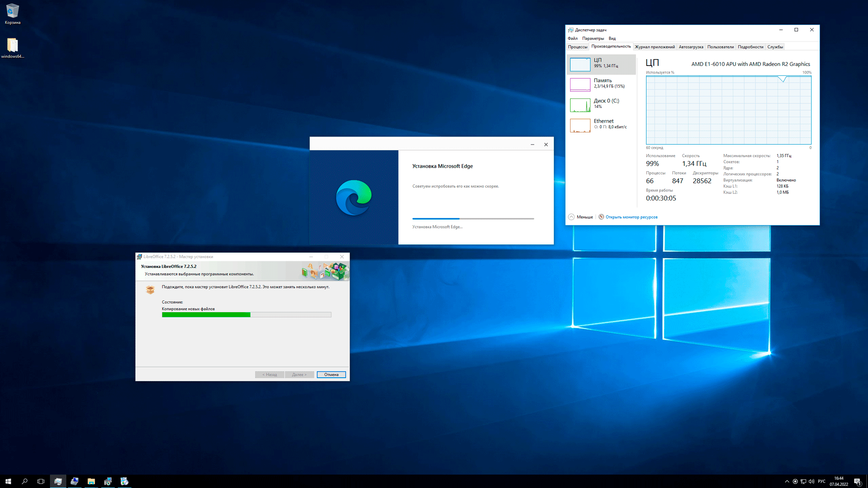
Task: Click the volume speaker tray icon
Action: [x=811, y=481]
